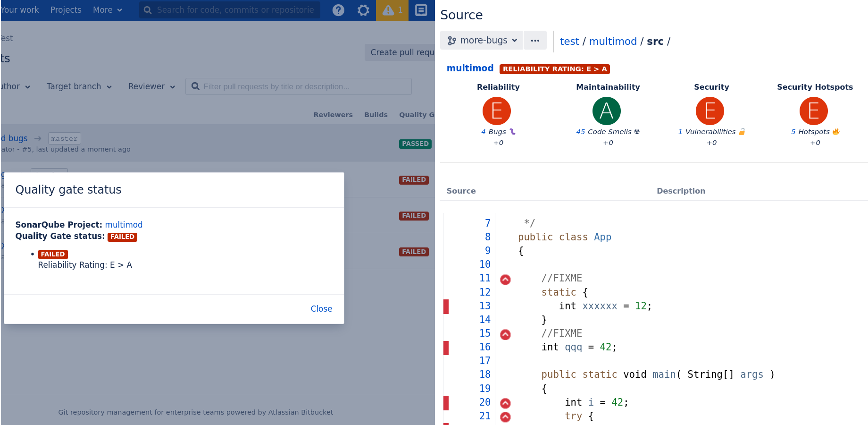Open the test breadcrumb link
Screen dimensions: 868x425
[569, 41]
